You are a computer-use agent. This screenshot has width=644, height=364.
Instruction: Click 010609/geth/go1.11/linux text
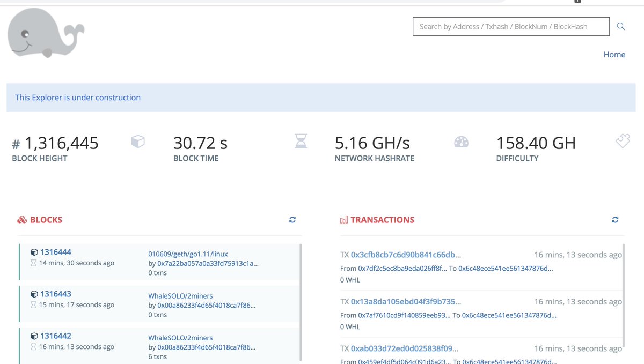(x=188, y=254)
